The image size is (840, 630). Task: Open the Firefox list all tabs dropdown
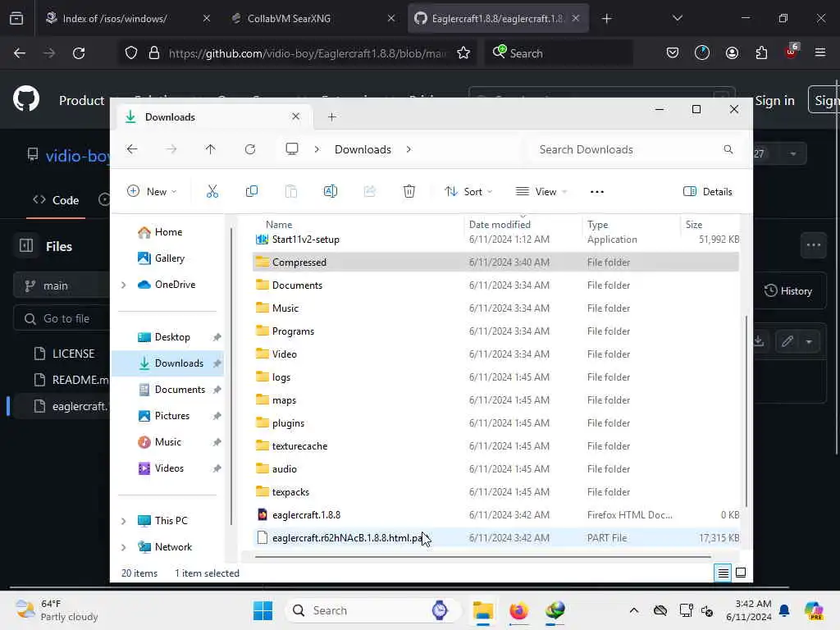(677, 18)
